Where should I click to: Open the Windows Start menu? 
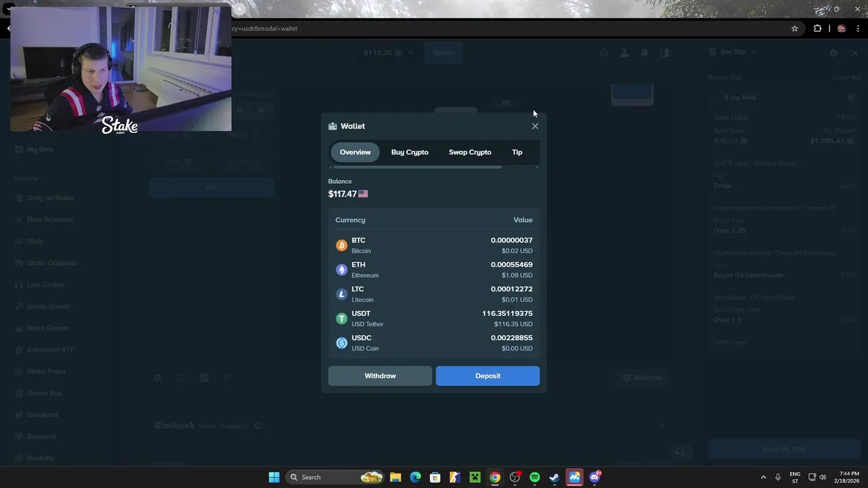tap(274, 477)
